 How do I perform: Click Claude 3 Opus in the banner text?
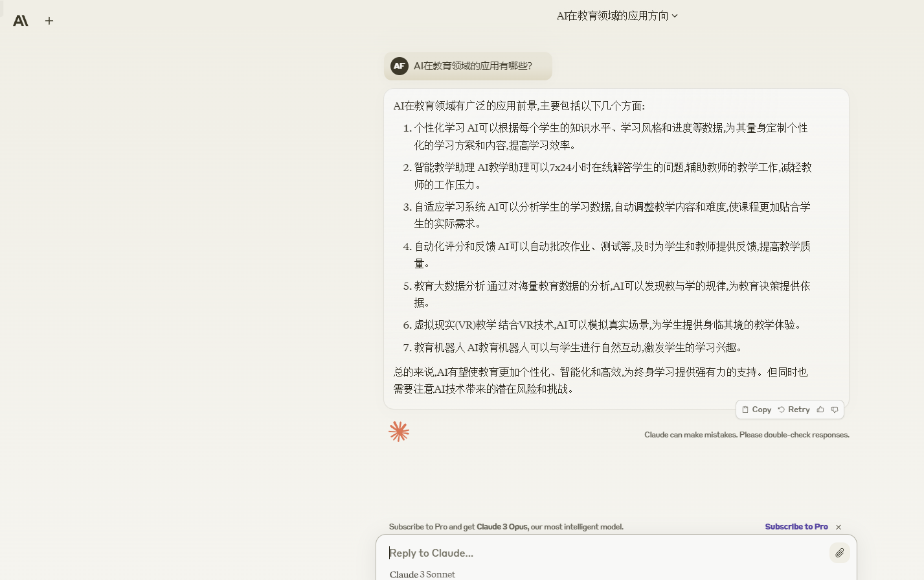tap(502, 527)
